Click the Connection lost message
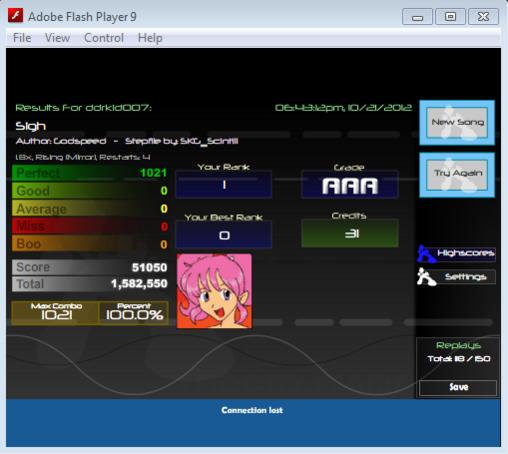The width and height of the screenshot is (508, 454). (x=252, y=410)
